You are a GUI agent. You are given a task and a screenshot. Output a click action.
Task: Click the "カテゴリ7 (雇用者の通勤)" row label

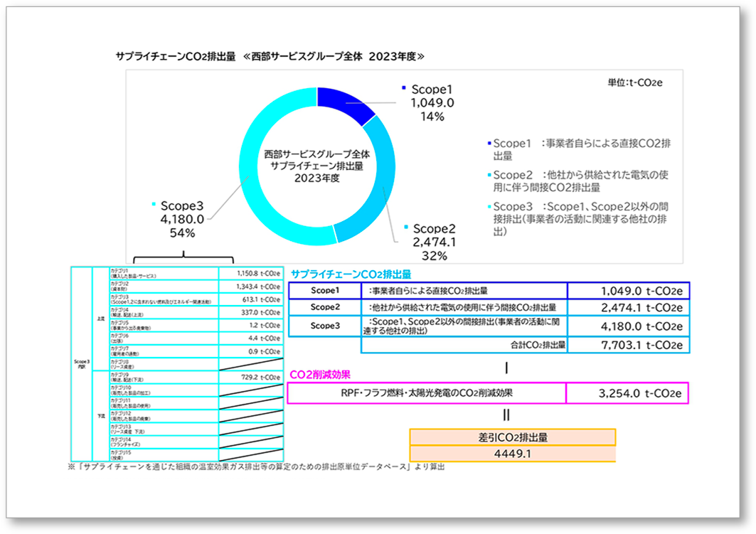[x=164, y=351]
